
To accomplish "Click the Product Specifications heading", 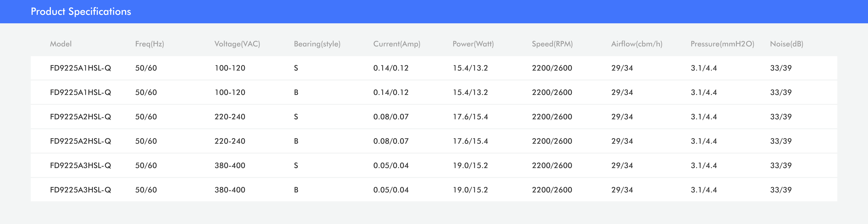I will 81,11.
